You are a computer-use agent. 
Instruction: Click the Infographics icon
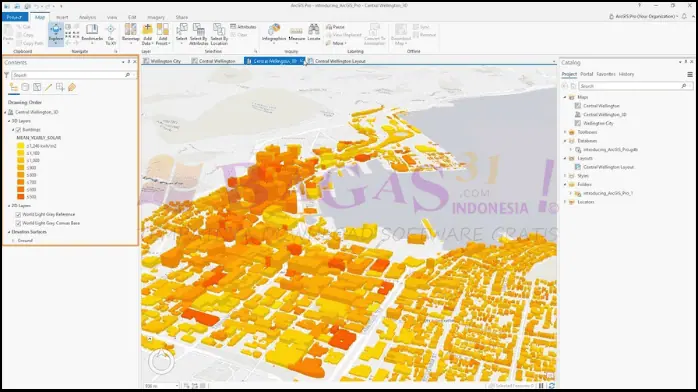(x=274, y=33)
